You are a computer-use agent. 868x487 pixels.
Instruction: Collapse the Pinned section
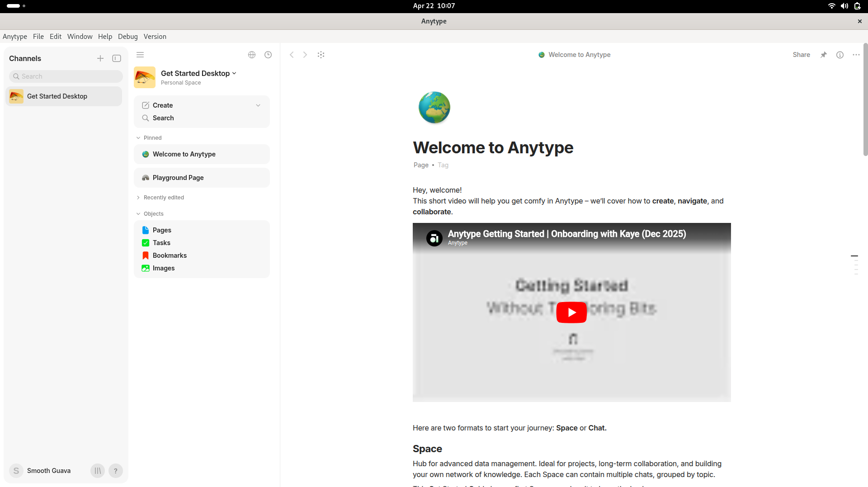[x=149, y=138]
